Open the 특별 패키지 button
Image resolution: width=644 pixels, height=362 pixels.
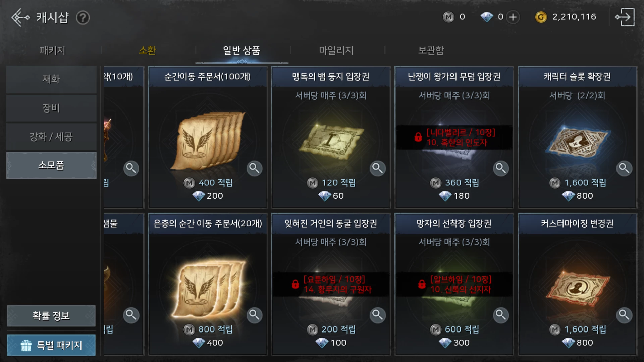51,345
